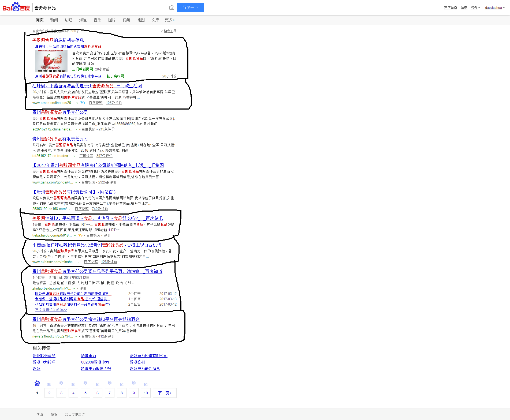Expand the arrow beside sq26162172.china.heros URL
510x420 pixels.
pos(76,130)
